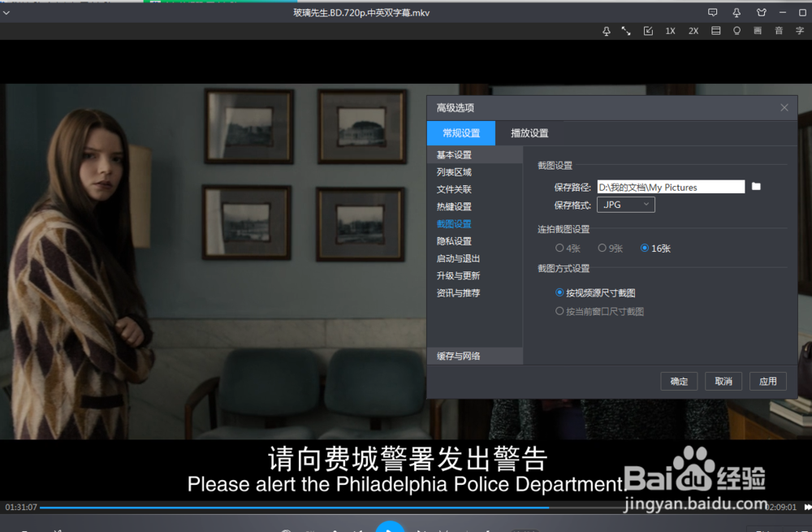This screenshot has height=532, width=812.
Task: Open the main menu chevron in the title bar
Action: coord(6,12)
